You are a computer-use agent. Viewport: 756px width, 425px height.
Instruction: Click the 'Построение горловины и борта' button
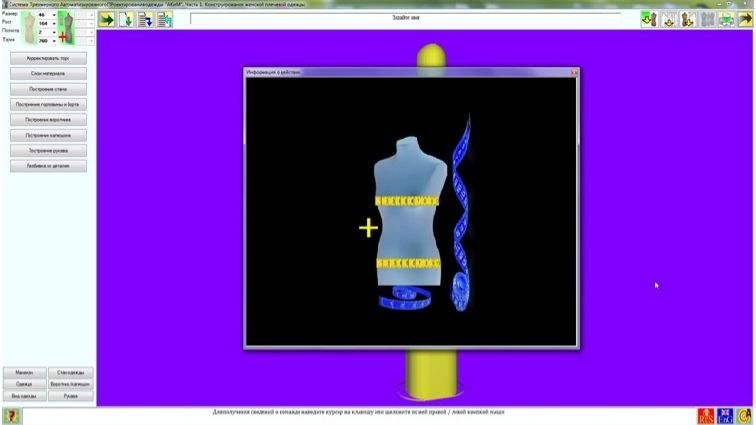coord(48,104)
